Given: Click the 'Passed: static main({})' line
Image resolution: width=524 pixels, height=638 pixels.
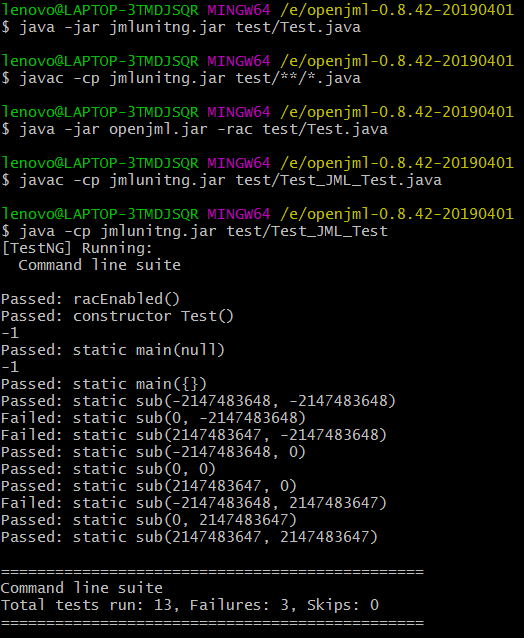Looking at the screenshot, I should click(104, 384).
